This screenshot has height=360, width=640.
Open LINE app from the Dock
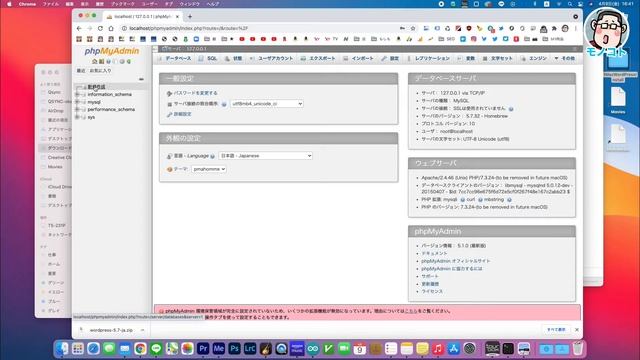tap(156, 349)
